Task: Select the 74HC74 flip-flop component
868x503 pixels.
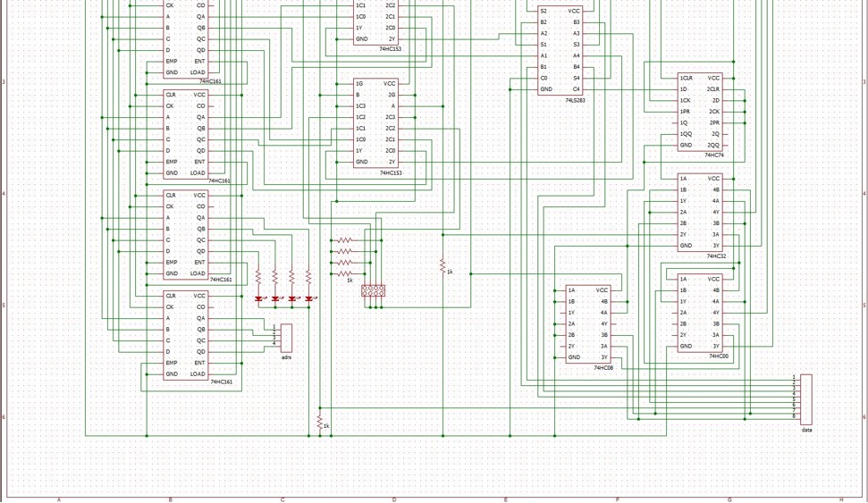Action: [700, 112]
